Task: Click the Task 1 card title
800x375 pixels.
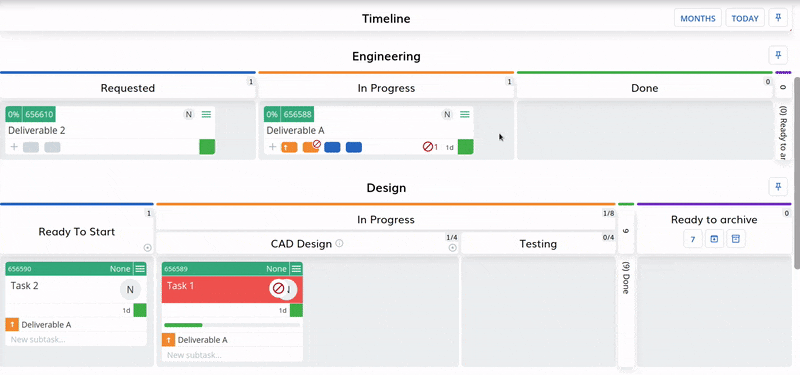Action: tap(180, 286)
